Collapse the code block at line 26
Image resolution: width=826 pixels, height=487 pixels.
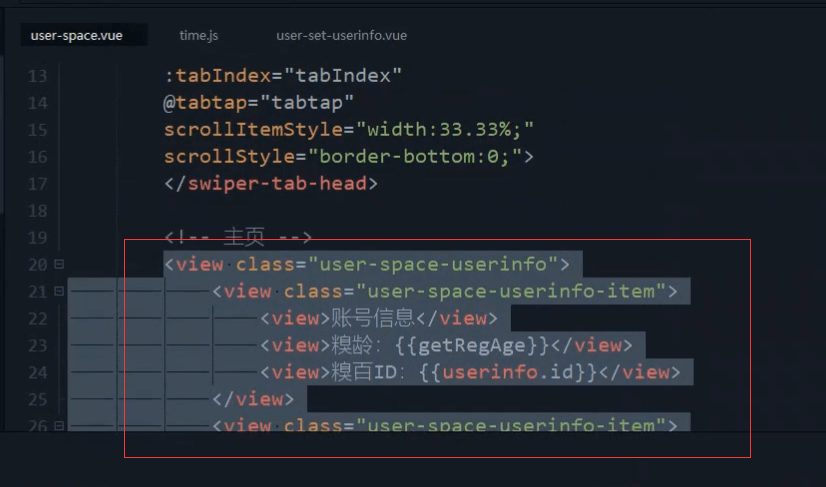coord(59,425)
